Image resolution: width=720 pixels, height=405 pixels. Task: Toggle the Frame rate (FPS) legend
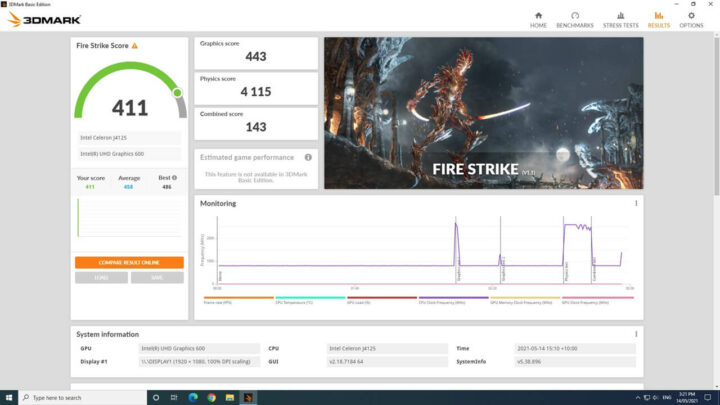tap(224, 300)
